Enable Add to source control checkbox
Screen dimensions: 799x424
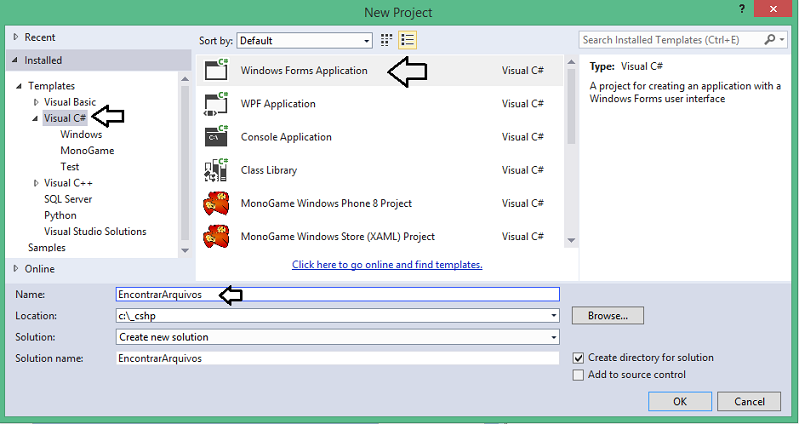tap(578, 375)
